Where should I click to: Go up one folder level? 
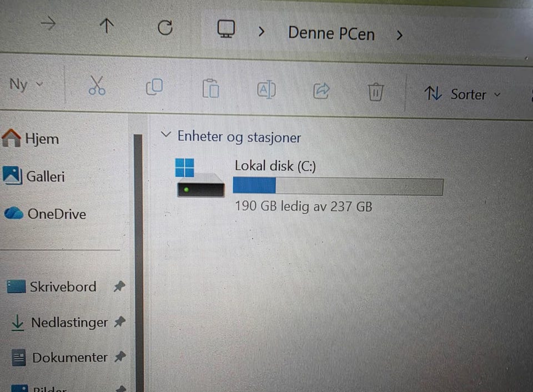pos(107,26)
